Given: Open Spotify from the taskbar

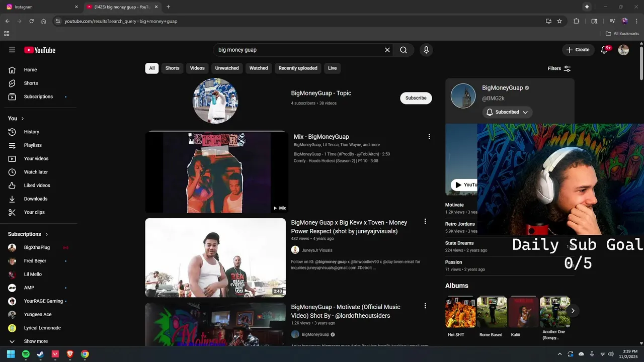Looking at the screenshot, I should [26, 354].
